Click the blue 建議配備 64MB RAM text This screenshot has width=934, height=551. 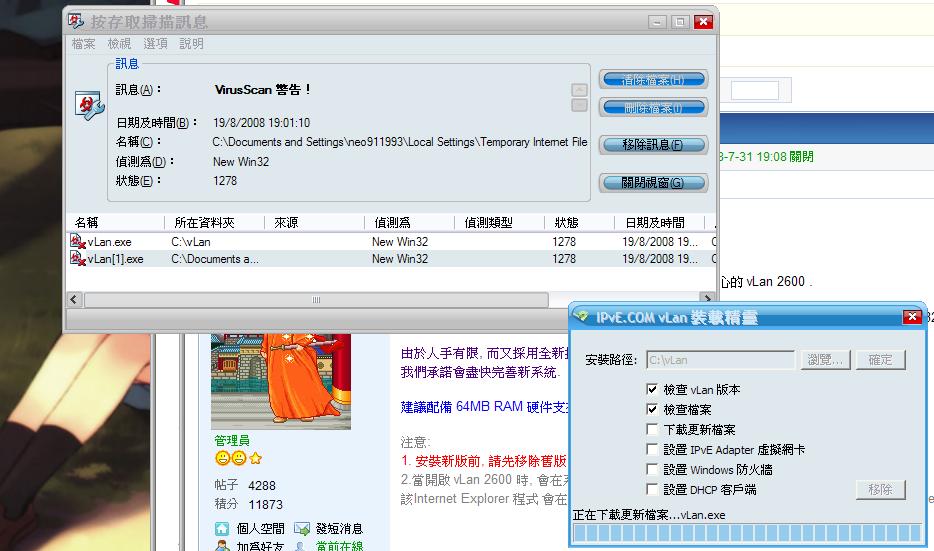pyautogui.click(x=484, y=407)
